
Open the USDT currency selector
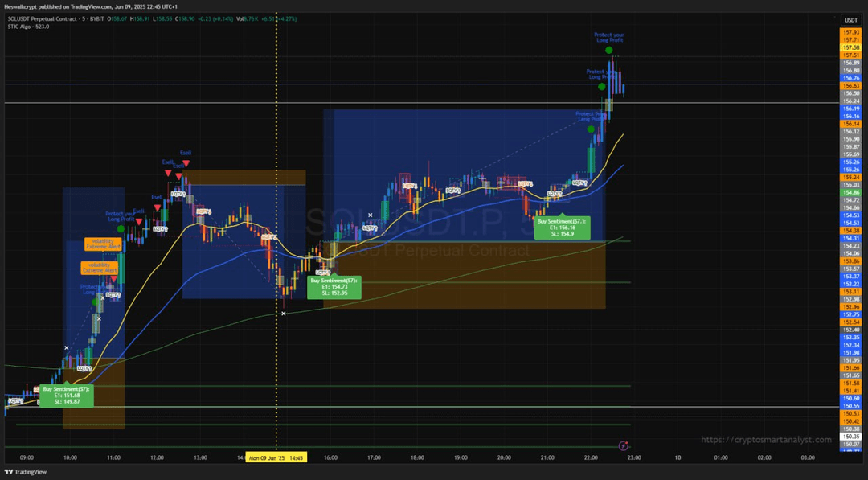851,20
